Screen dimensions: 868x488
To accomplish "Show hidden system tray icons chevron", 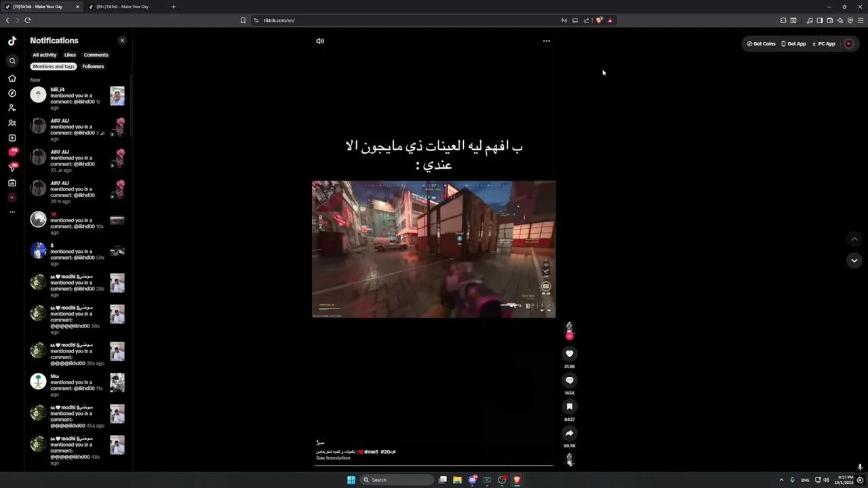I will [x=781, y=480].
